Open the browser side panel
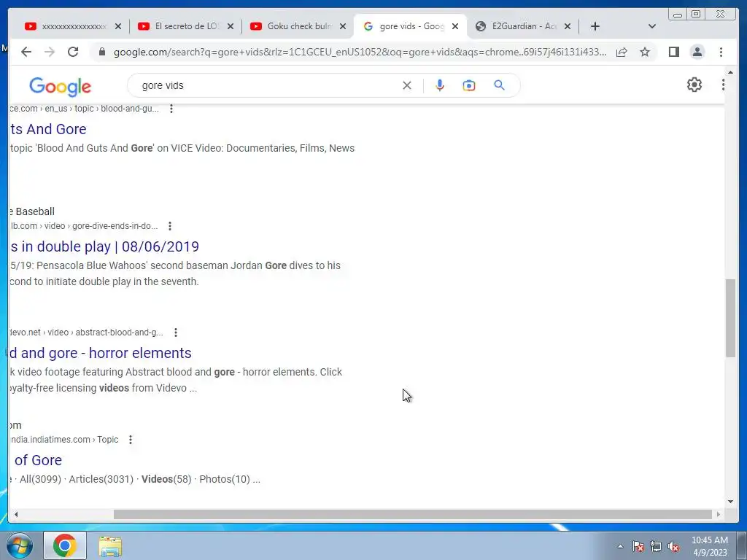 pyautogui.click(x=673, y=52)
